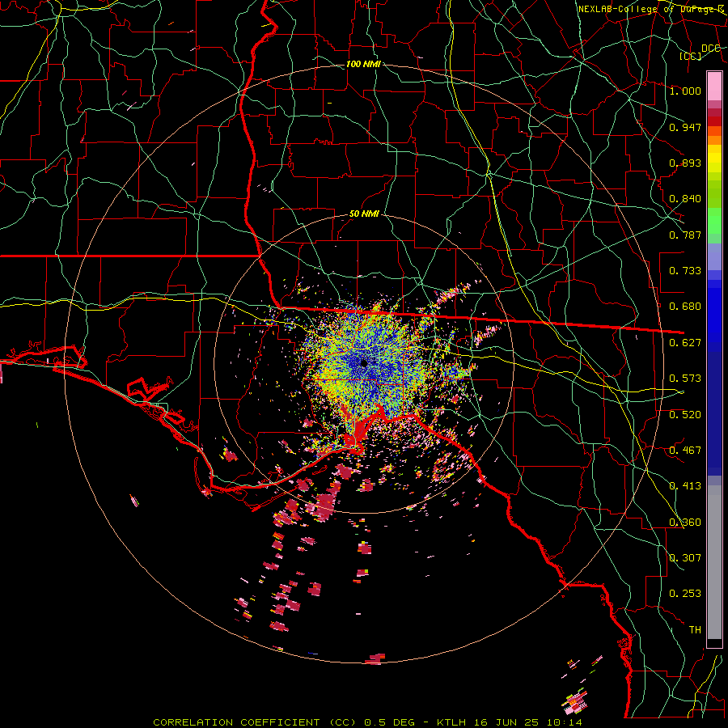Click the '10:14' scan time
728x728 pixels.
pyautogui.click(x=565, y=722)
